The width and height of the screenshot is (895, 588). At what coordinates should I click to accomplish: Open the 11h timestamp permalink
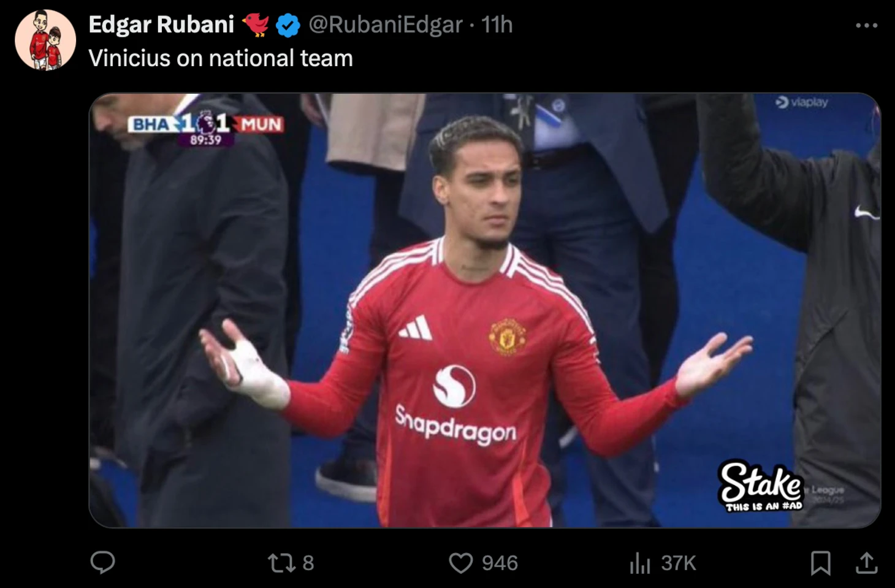click(497, 25)
